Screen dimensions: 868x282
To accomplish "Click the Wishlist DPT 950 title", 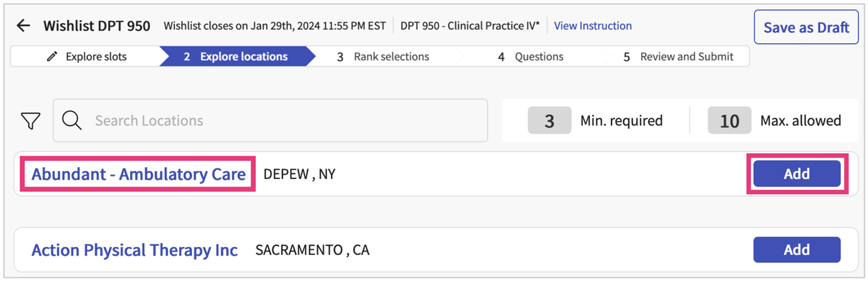I will click(97, 26).
